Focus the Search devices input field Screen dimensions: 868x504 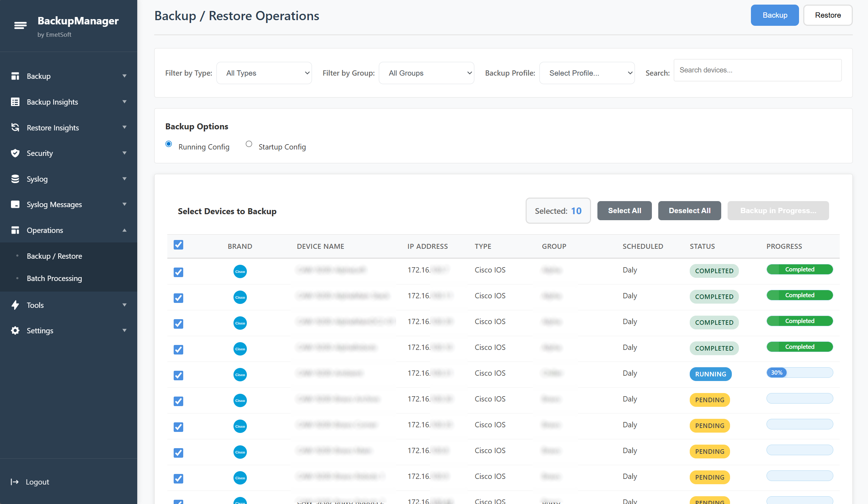pyautogui.click(x=757, y=70)
